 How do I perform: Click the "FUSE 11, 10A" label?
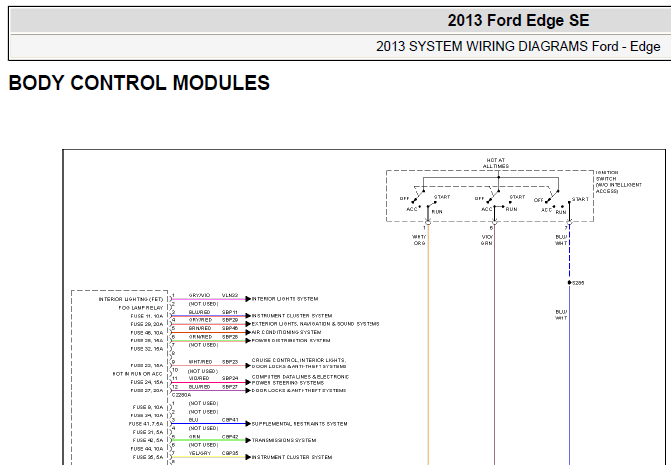pyautogui.click(x=147, y=316)
